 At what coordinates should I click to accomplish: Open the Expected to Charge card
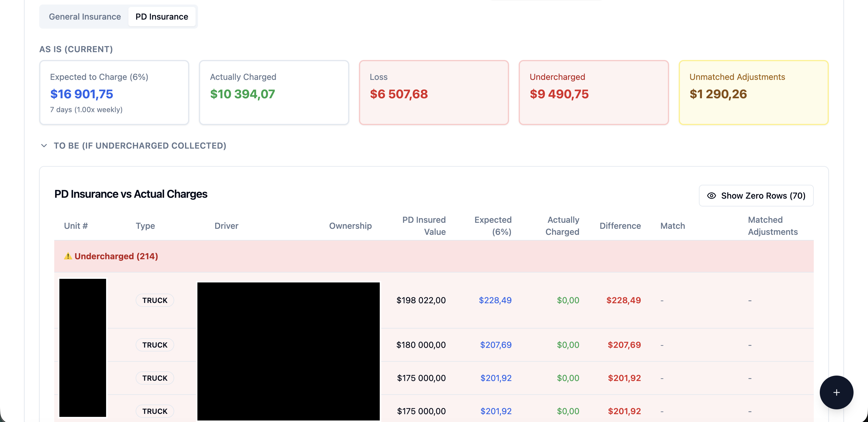point(114,92)
